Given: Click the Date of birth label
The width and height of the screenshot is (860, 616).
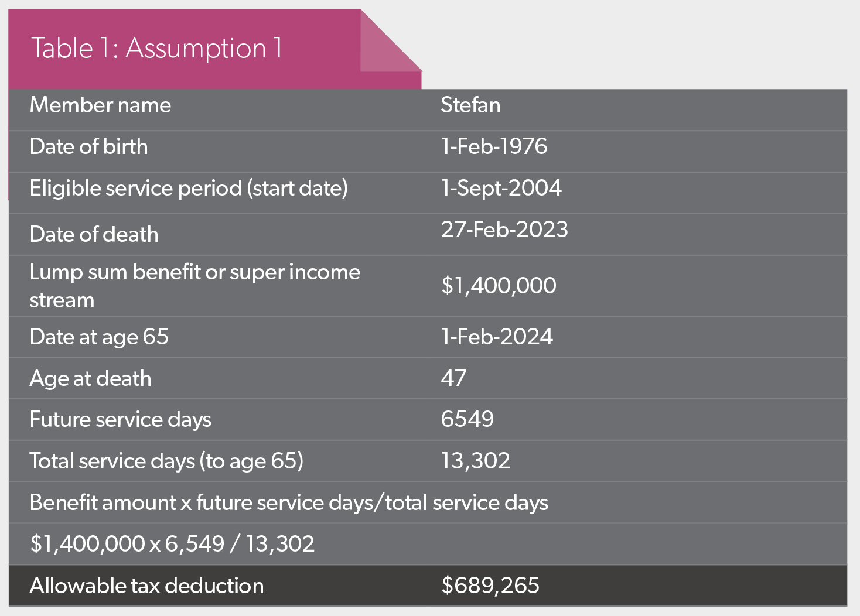Looking at the screenshot, I should pyautogui.click(x=88, y=146).
